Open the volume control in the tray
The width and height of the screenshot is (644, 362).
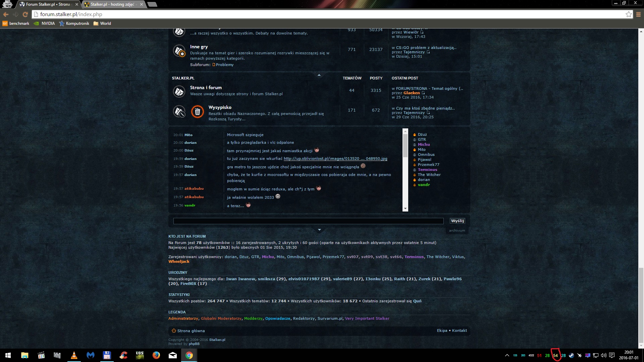click(x=603, y=355)
